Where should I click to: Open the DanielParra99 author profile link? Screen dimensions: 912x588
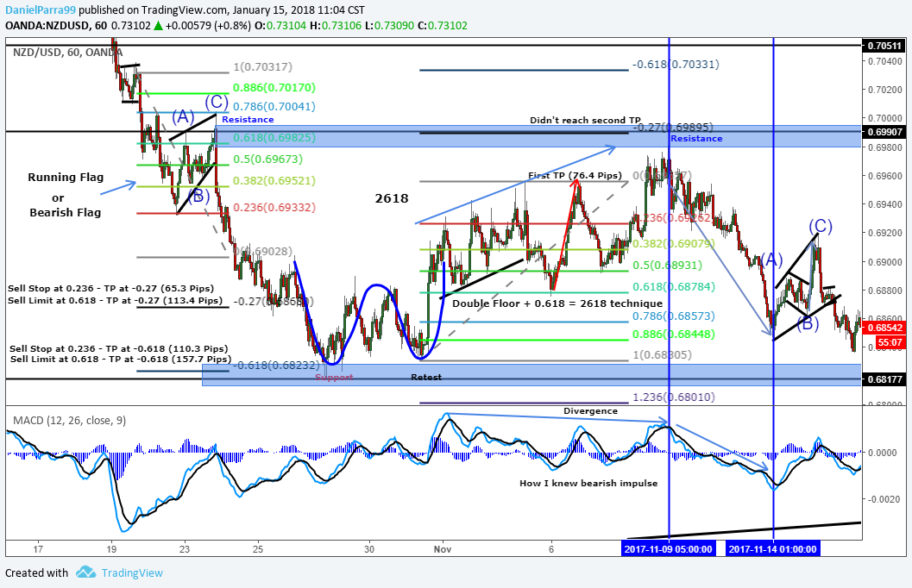41,9
